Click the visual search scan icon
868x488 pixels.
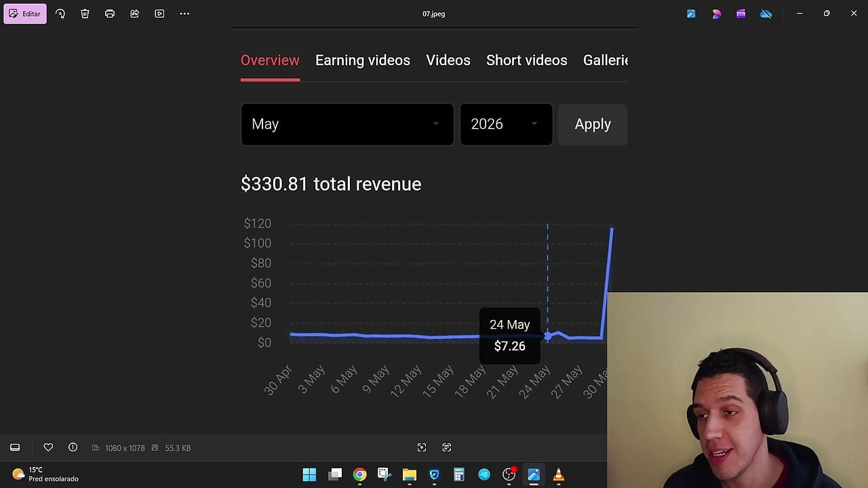422,447
